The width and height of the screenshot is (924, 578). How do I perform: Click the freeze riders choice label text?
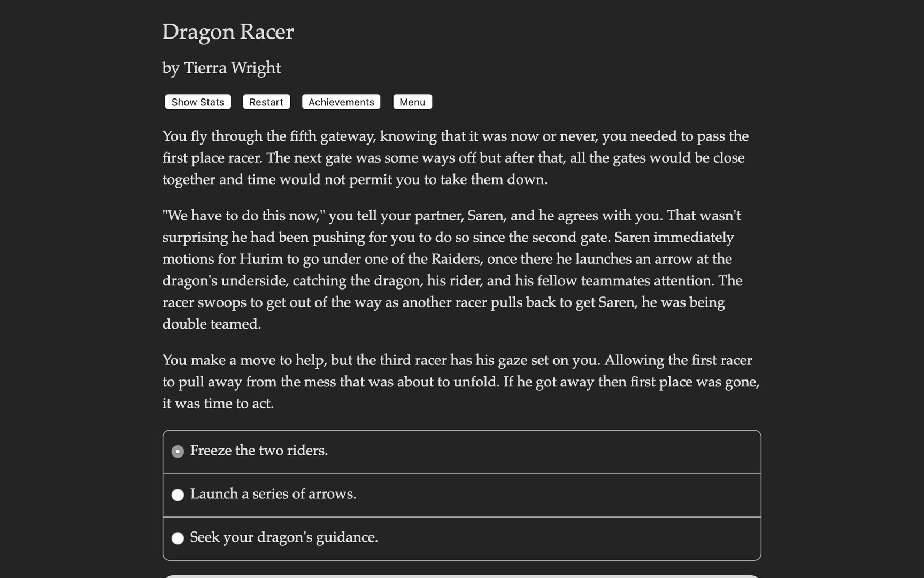259,450
